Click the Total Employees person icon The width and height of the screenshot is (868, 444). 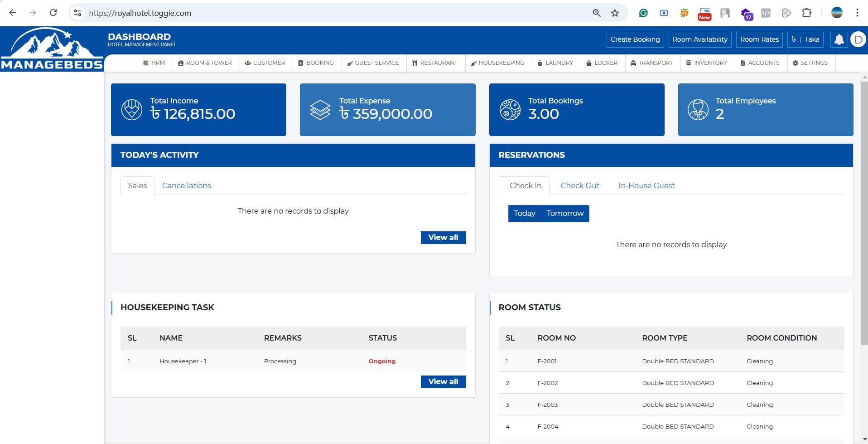(698, 110)
